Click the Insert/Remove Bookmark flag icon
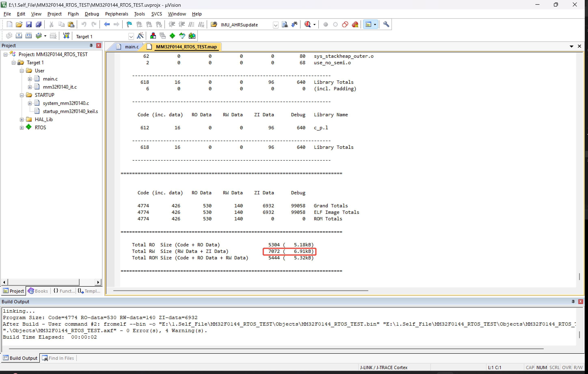588x374 pixels. 129,24
